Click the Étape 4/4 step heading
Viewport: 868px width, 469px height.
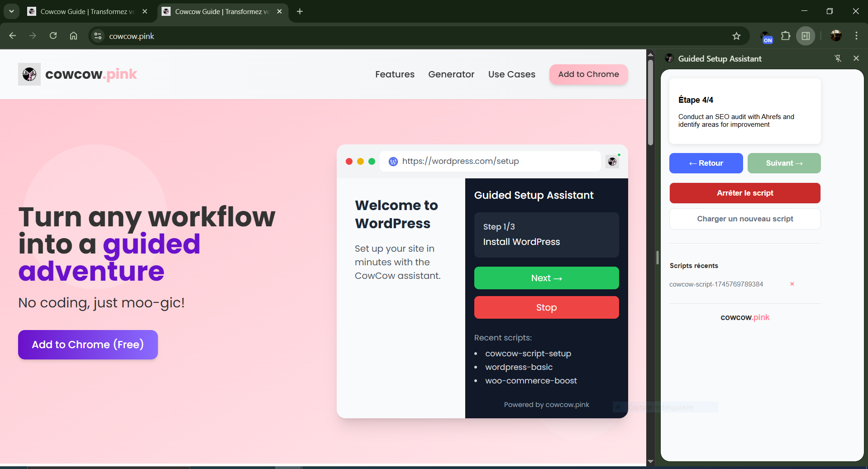(696, 100)
